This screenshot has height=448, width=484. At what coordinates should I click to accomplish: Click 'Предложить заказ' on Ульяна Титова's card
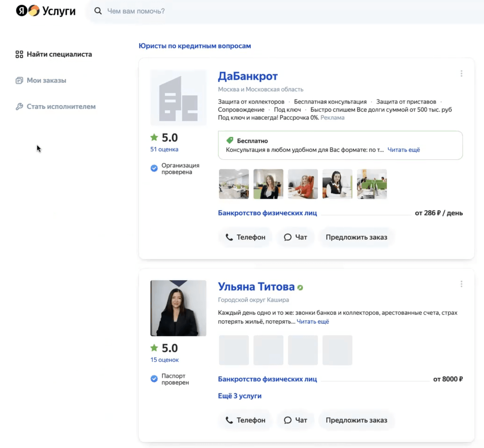tap(356, 420)
